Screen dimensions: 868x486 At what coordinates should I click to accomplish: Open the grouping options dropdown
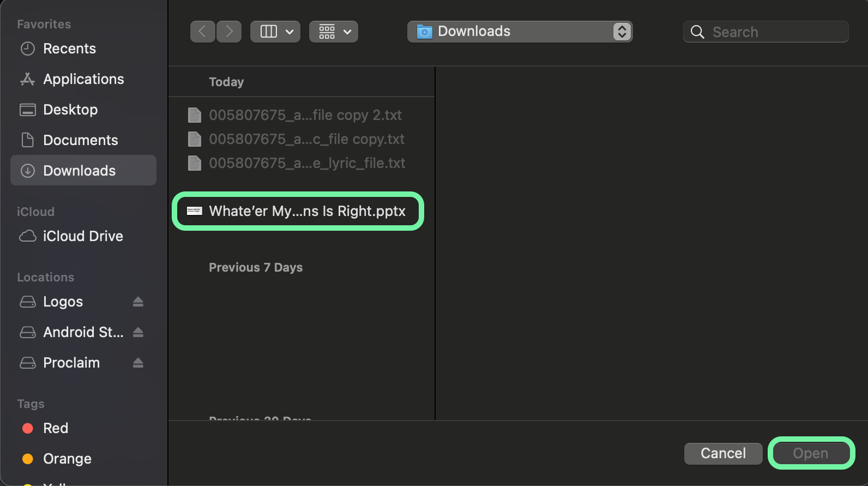tap(334, 32)
